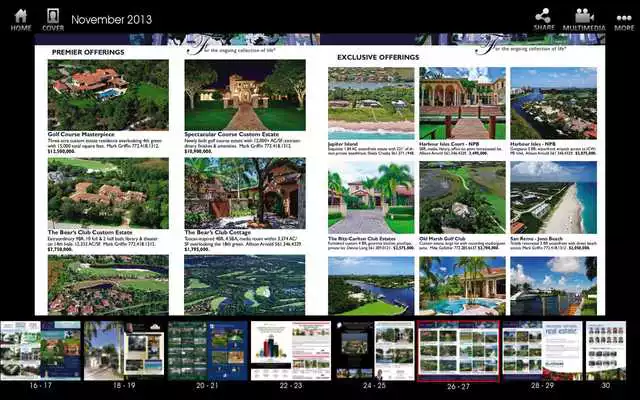Image resolution: width=640 pixels, height=400 pixels.
Task: Open the pages 28 - 29 thumbnail
Action: click(x=542, y=351)
